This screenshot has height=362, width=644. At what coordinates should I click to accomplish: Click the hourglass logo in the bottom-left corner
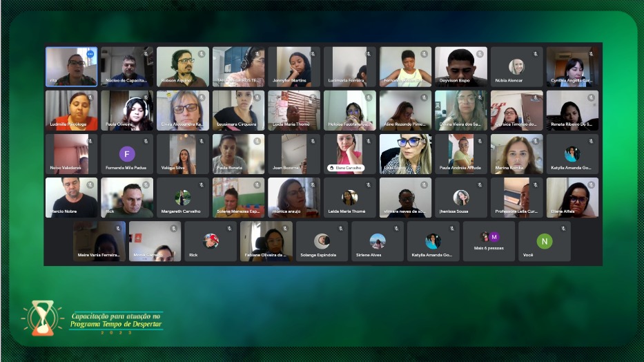pyautogui.click(x=43, y=318)
